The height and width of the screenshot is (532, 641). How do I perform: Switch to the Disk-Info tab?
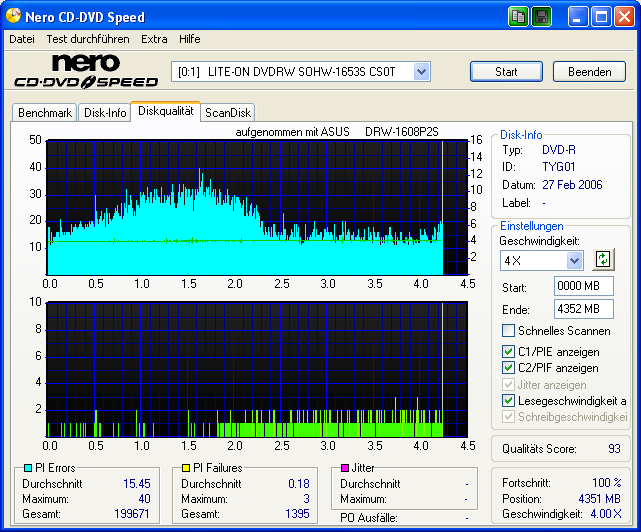pyautogui.click(x=105, y=113)
